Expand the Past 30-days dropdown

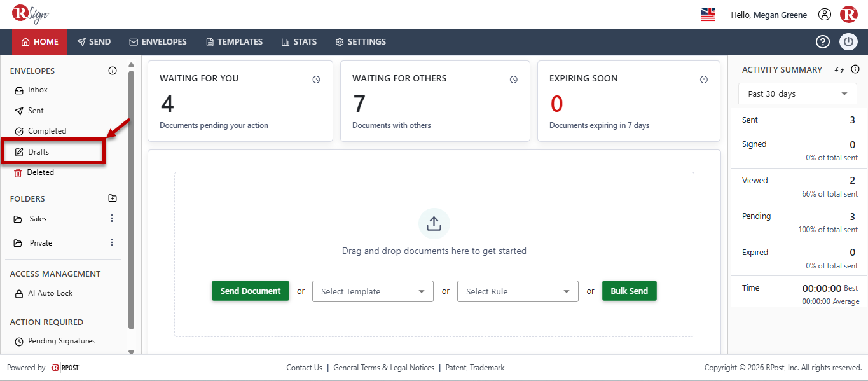(x=797, y=94)
